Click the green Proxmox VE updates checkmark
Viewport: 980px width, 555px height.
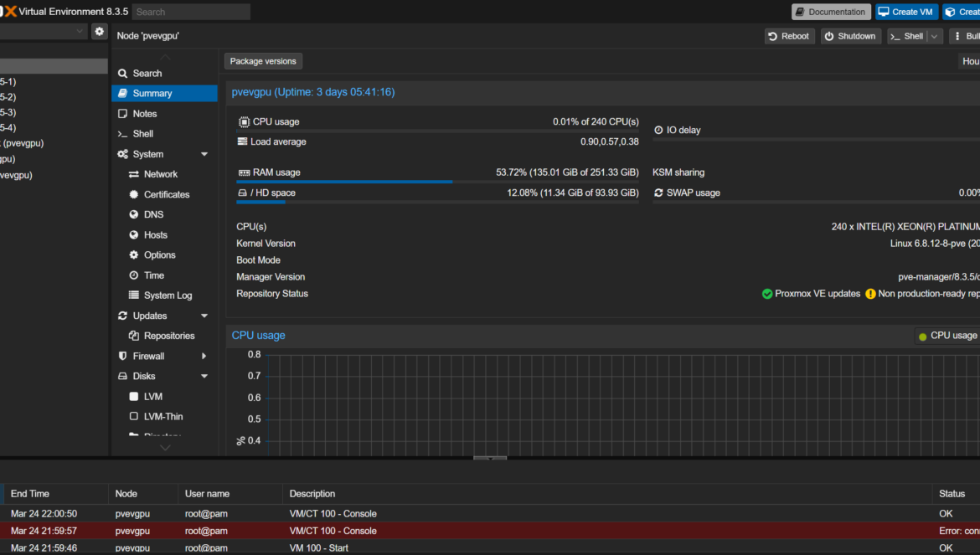767,294
